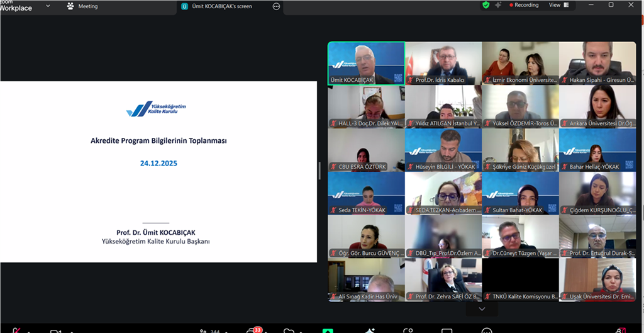Click the red Recording indicator
Viewport: 644px width, 333px height.
pos(525,5)
